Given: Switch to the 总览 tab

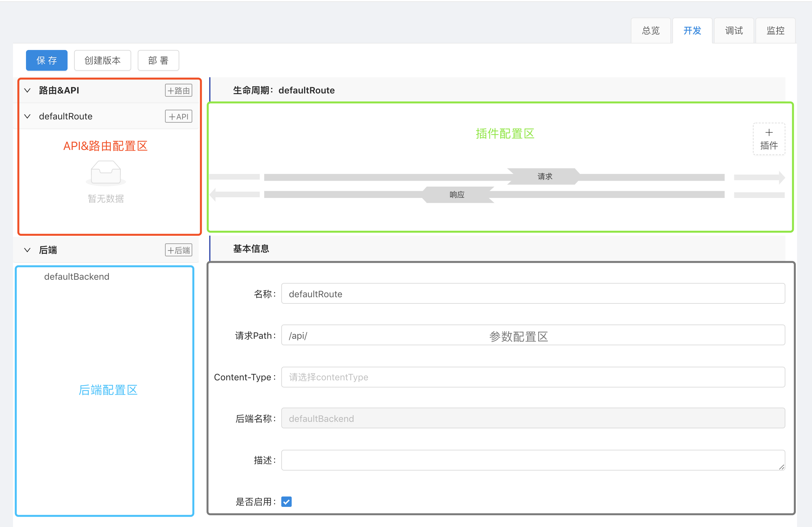Looking at the screenshot, I should (651, 31).
